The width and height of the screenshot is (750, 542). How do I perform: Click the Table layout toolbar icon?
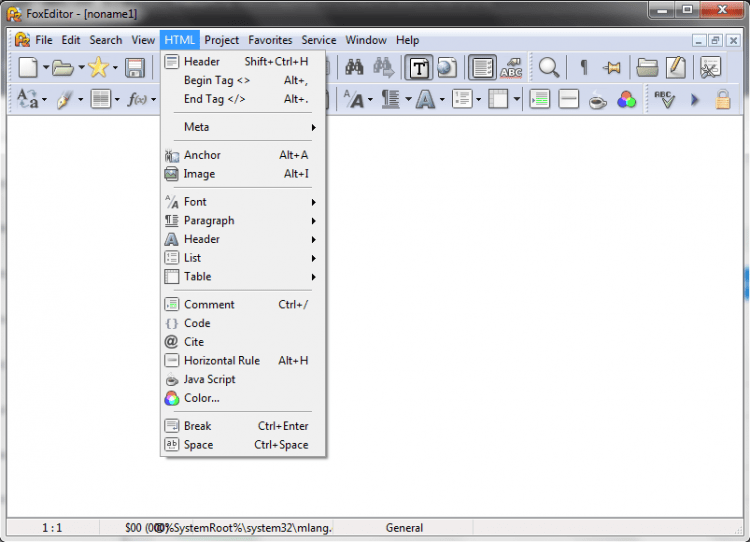pos(498,100)
